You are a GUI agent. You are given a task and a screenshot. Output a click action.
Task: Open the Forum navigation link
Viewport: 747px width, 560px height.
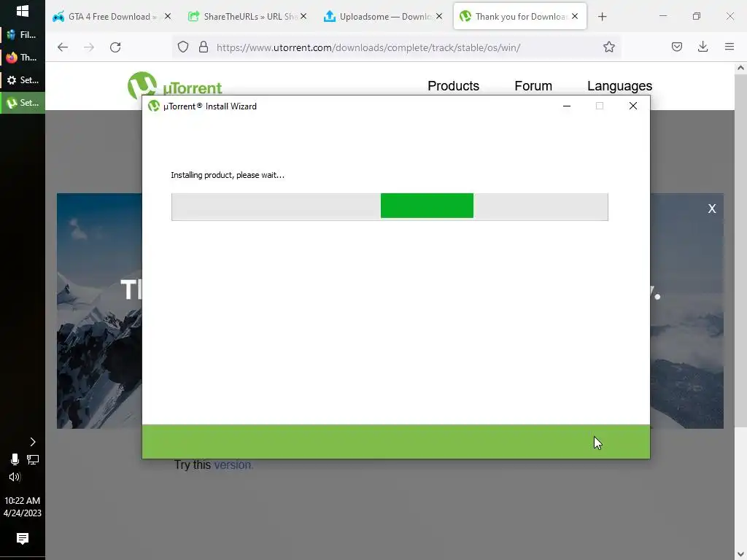pos(533,86)
